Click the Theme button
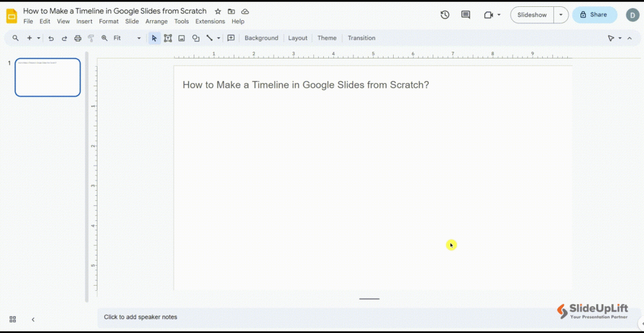The height and width of the screenshot is (333, 644). [327, 38]
